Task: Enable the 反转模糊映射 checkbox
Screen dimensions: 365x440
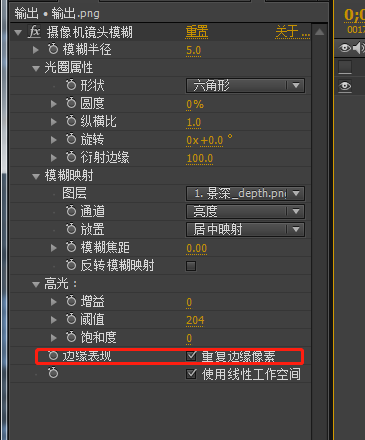Action: [191, 266]
